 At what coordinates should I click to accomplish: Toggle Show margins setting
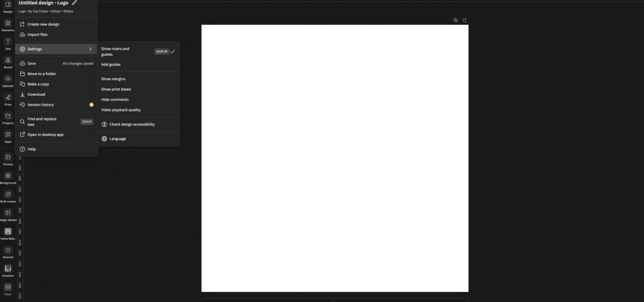[x=138, y=79]
